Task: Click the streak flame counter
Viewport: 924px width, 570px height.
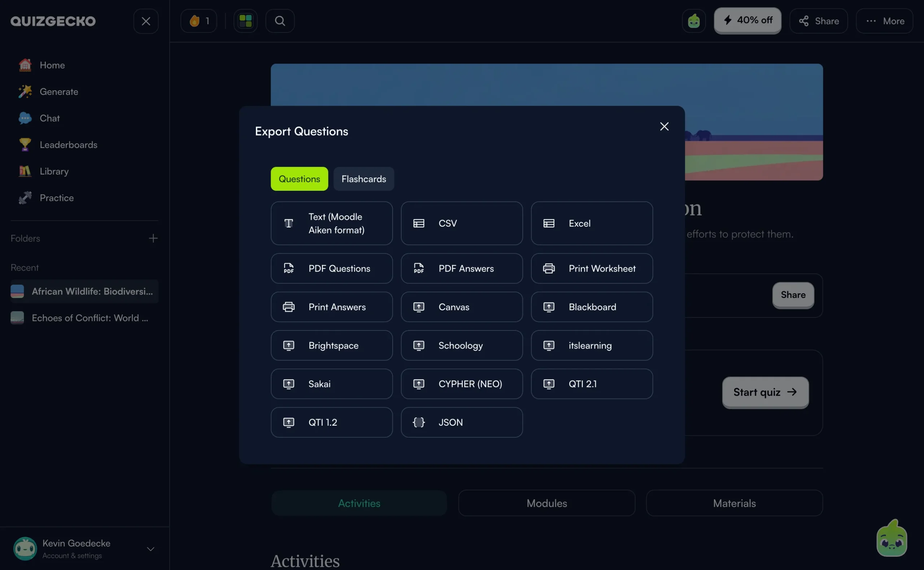Action: pos(199,21)
